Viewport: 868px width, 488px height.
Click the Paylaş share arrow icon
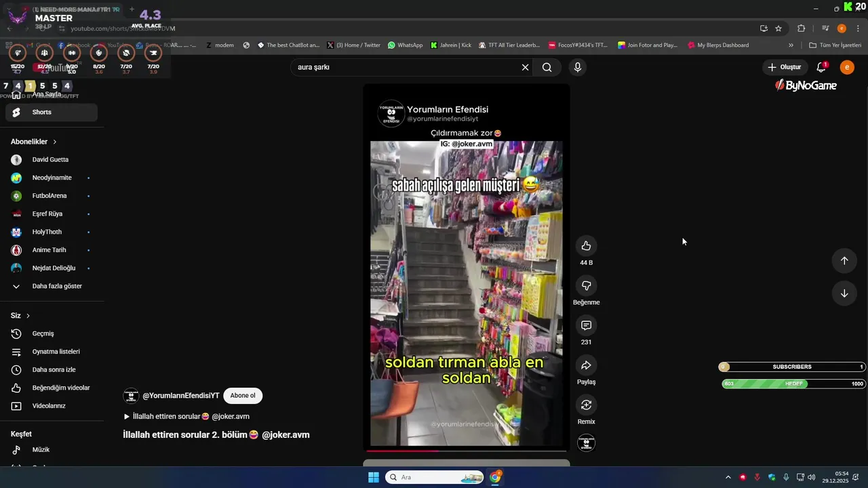coord(586,365)
